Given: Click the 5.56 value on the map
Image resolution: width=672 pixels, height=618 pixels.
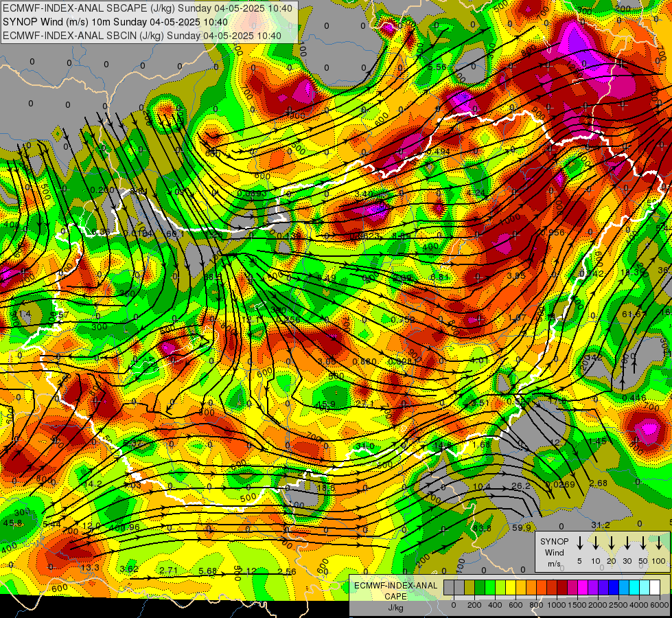Looking at the screenshot, I should point(437,67).
